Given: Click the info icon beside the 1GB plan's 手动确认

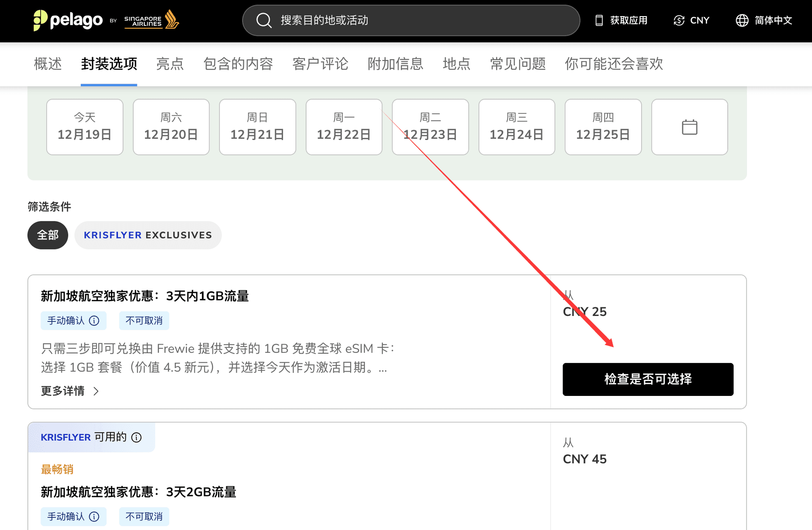Looking at the screenshot, I should 94,321.
